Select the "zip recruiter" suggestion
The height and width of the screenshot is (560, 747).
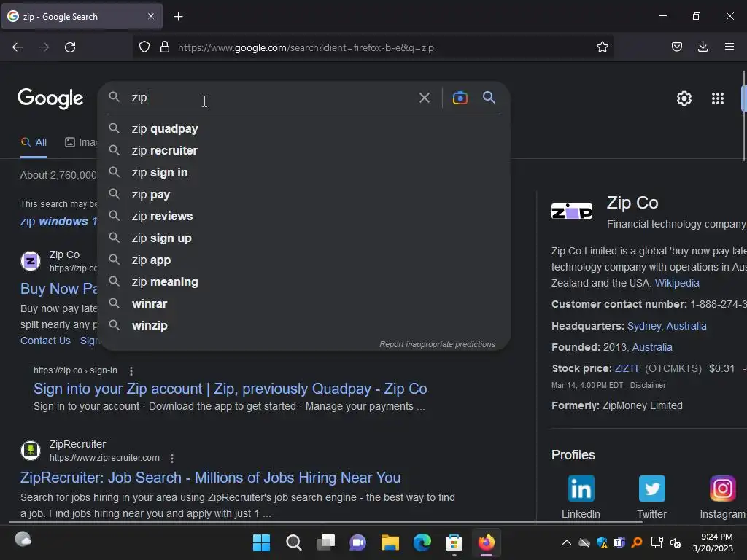point(304,150)
